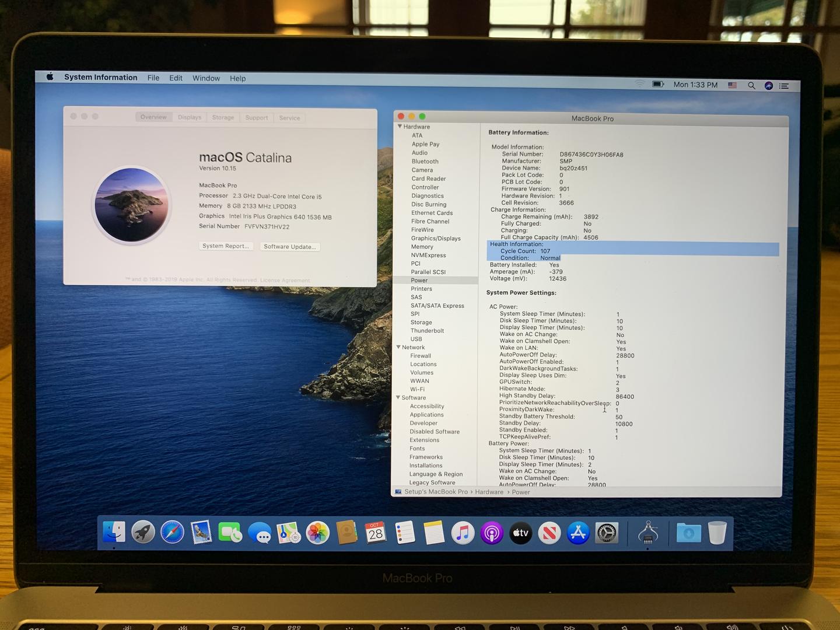Image resolution: width=840 pixels, height=630 pixels.
Task: Open the License Agreement link
Action: pyautogui.click(x=285, y=281)
